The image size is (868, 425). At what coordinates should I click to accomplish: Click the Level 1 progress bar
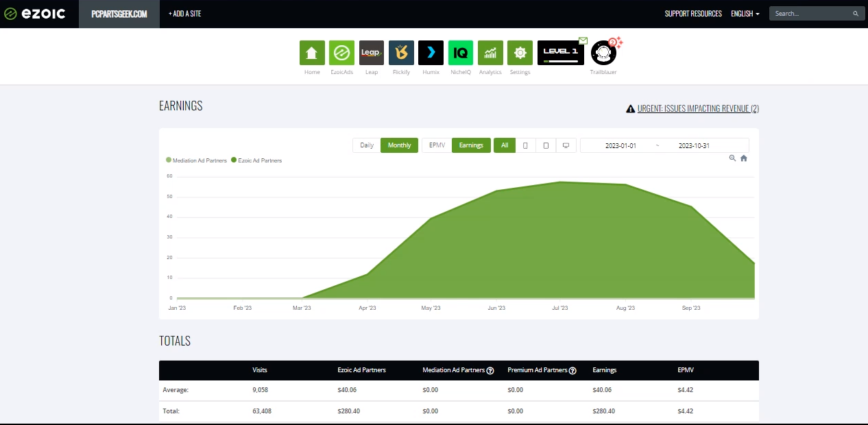[561, 61]
